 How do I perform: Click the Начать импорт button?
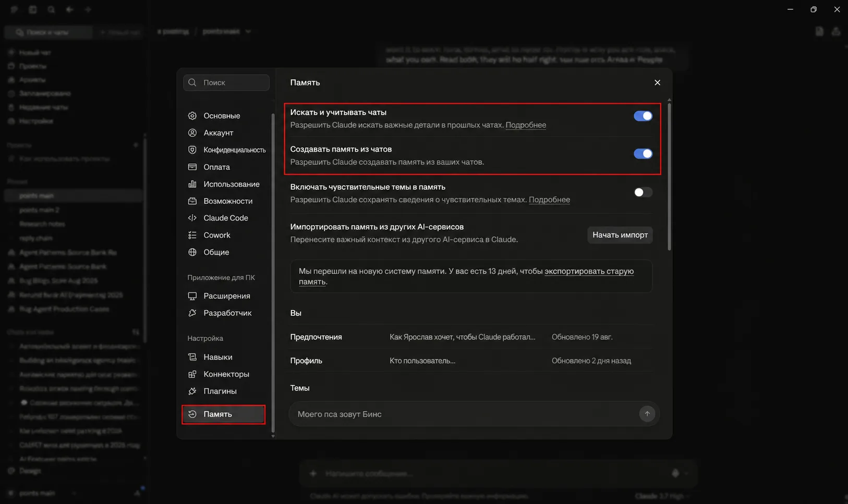coord(620,235)
